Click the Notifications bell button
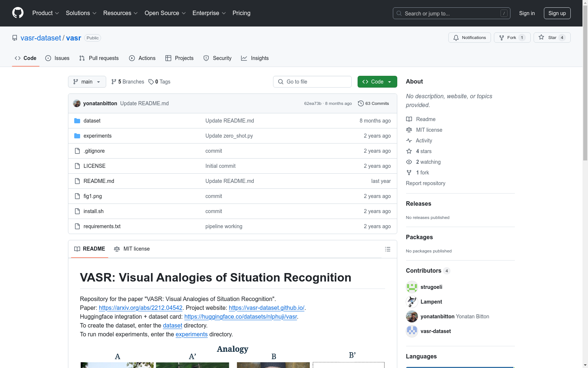Screen dimensions: 588x368 pyautogui.click(x=469, y=38)
